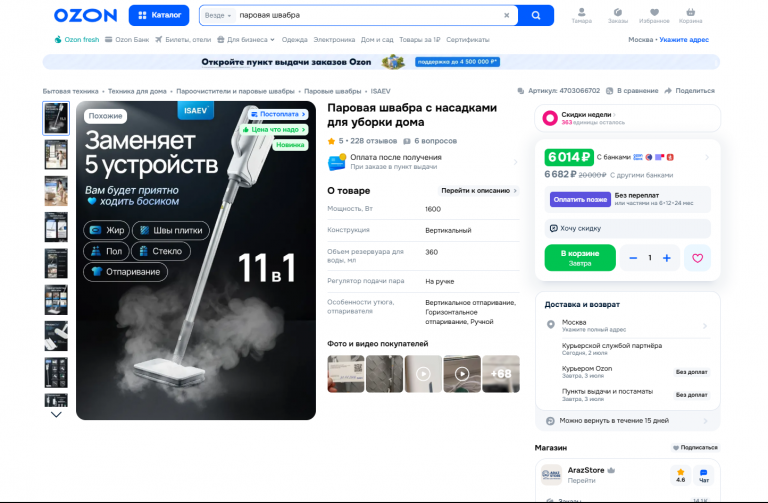Toggle the pink heart favorite button
This screenshot has height=503, width=768.
[697, 258]
